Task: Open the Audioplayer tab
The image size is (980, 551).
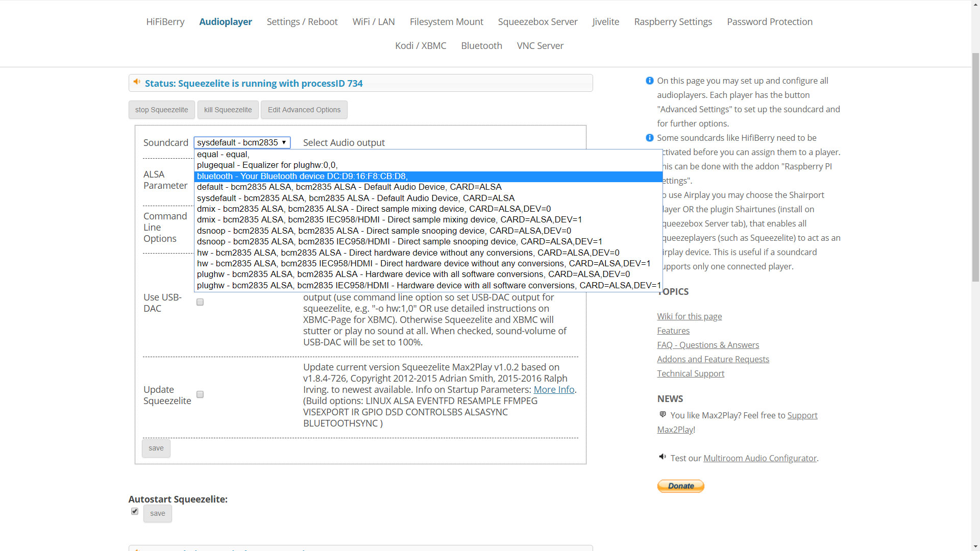Action: tap(226, 22)
